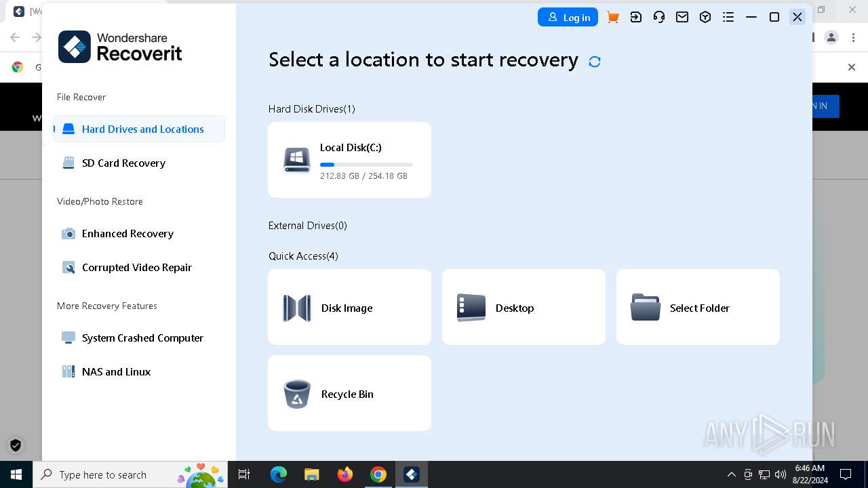Screen dimensions: 868x488
Task: Open File Explorer from the taskbar
Action: (311, 474)
